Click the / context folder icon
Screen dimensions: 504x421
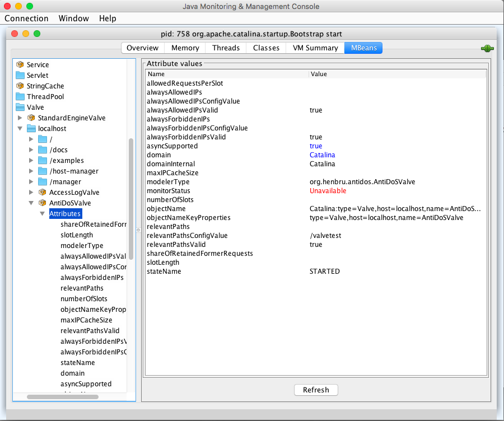[43, 139]
